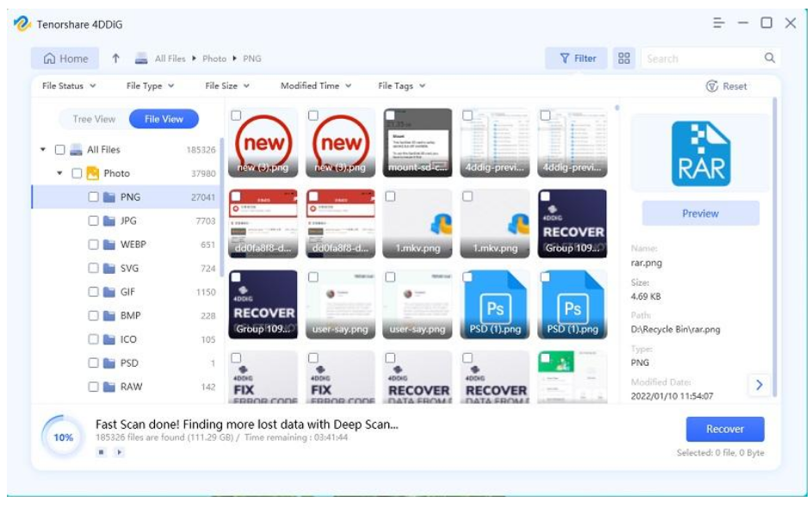The height and width of the screenshot is (514, 812).
Task: Check the WEBP folder checkbox
Action: 93,245
